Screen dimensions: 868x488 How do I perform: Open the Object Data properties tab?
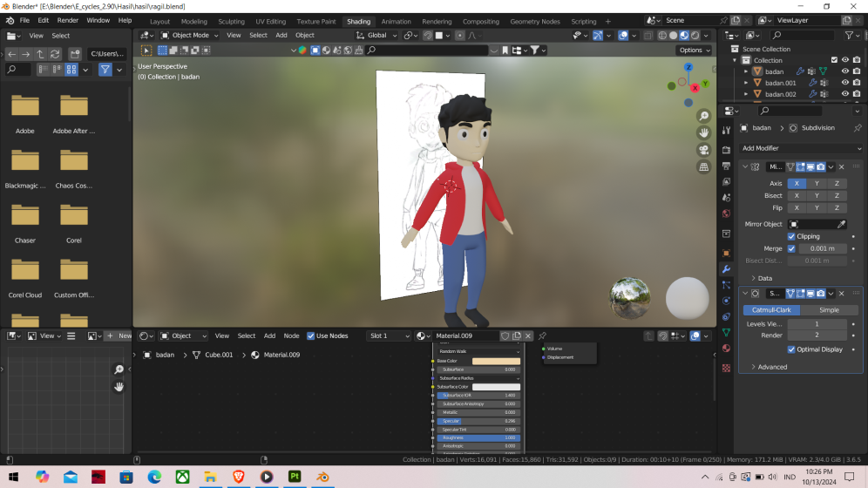pos(726,332)
